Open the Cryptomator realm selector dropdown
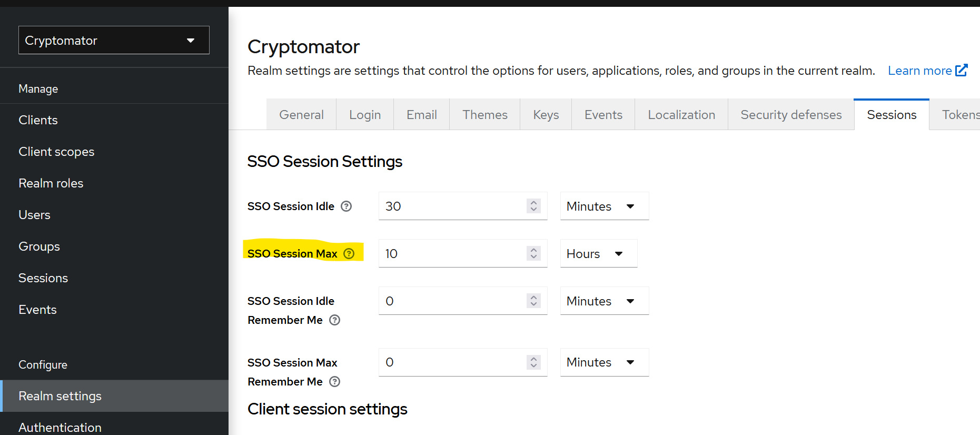Viewport: 980px width, 435px height. tap(114, 40)
